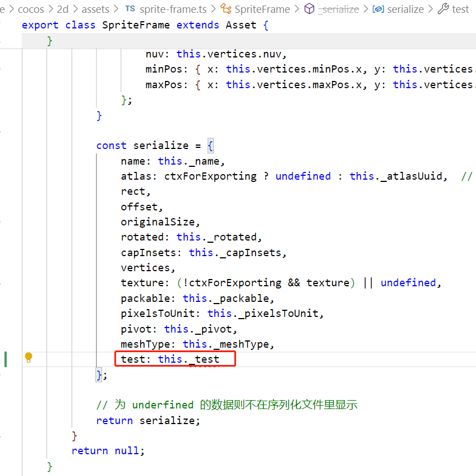
Task: Click the green modified-line gutter marker
Action: click(6, 359)
